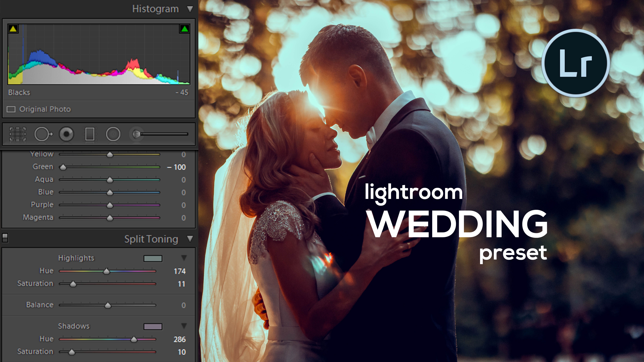Collapse the Split Toning panel triangle
This screenshot has width=644, height=362.
pos(190,239)
